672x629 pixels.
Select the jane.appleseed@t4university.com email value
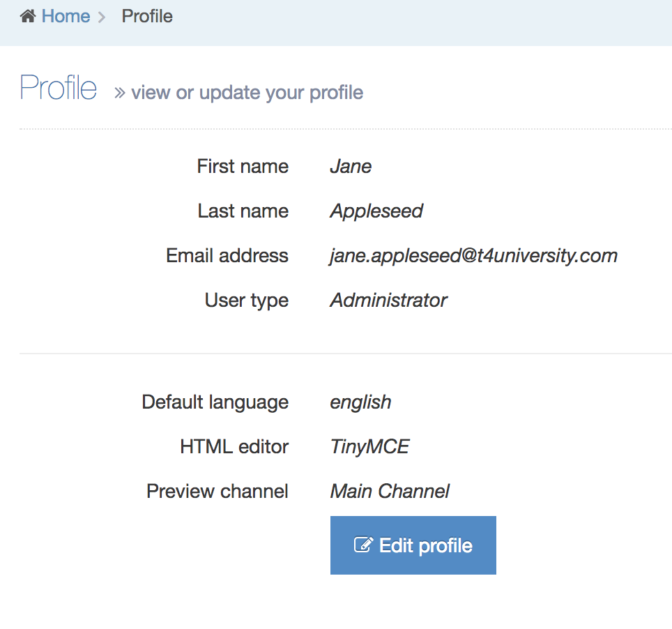(x=473, y=256)
